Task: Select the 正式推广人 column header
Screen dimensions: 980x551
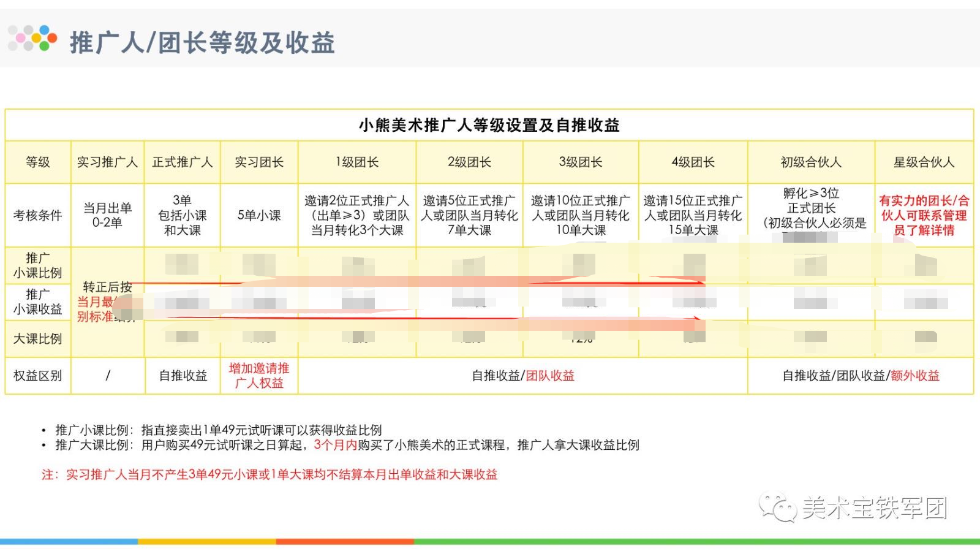Action: coord(183,162)
